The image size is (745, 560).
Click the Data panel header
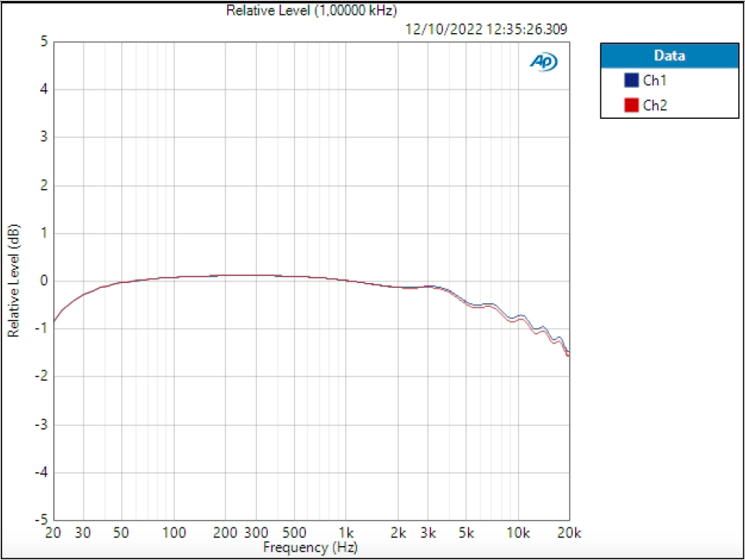point(669,55)
